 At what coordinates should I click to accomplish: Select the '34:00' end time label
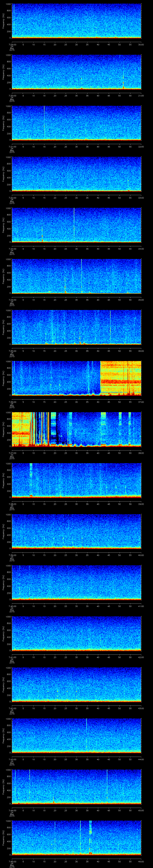click(x=141, y=249)
